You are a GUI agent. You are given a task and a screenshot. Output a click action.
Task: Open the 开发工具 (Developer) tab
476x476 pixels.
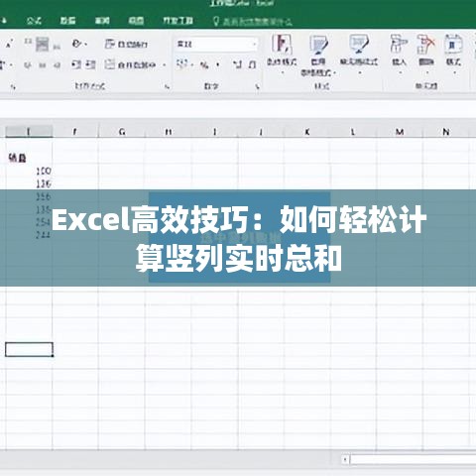pos(178,21)
